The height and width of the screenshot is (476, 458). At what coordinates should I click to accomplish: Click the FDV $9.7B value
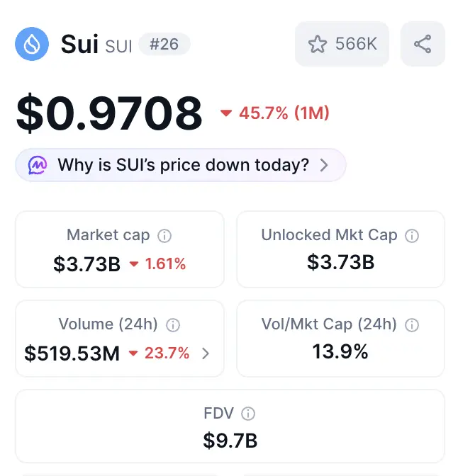click(230, 441)
